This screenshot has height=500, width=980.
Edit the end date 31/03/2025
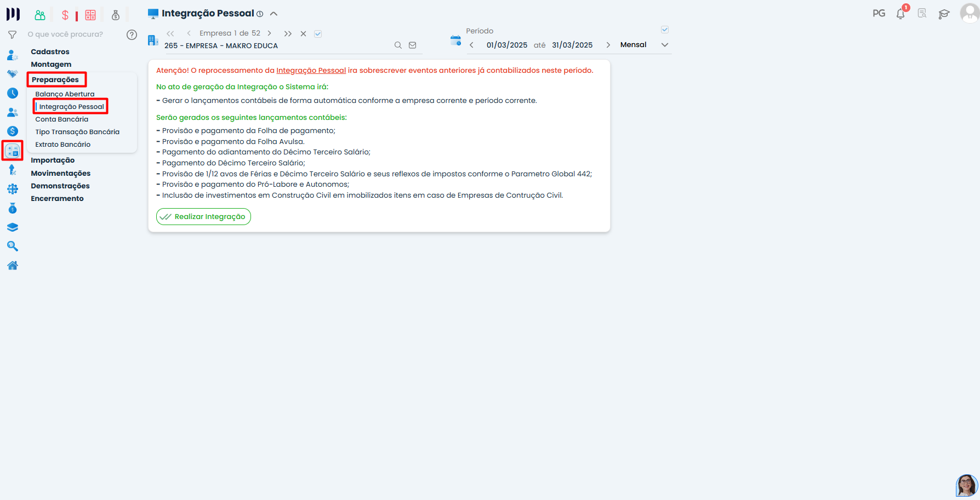572,45
